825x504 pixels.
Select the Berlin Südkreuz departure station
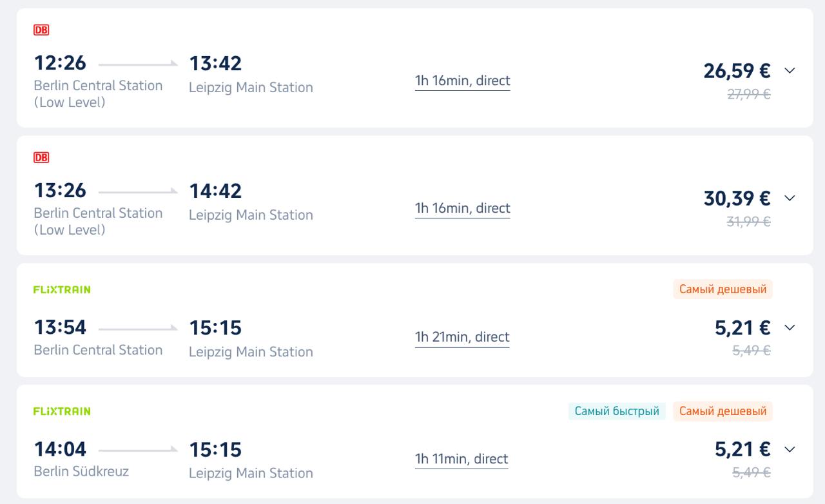81,472
